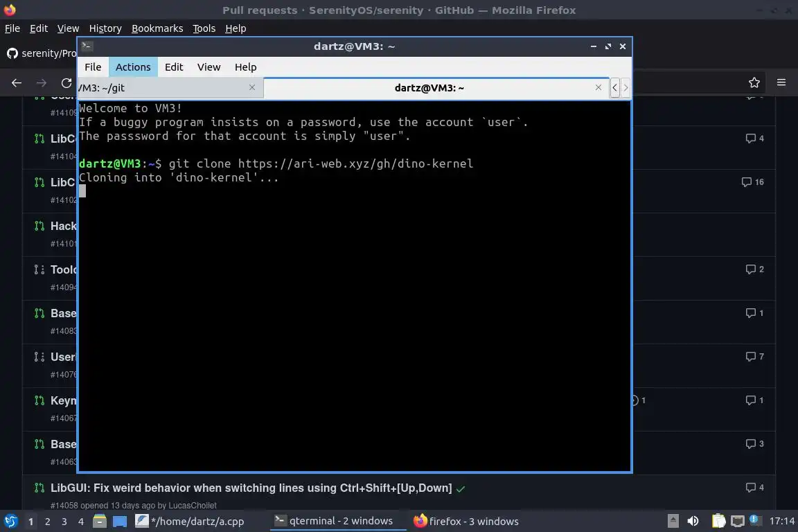Open Firefox Edit menu
The image size is (798, 532).
[x=39, y=28]
